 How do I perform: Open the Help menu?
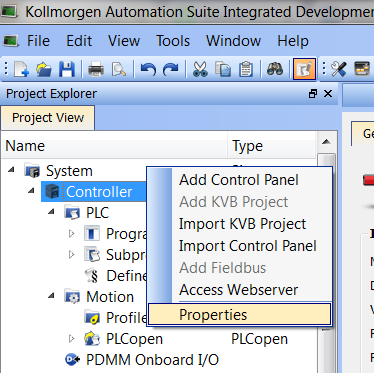click(293, 41)
